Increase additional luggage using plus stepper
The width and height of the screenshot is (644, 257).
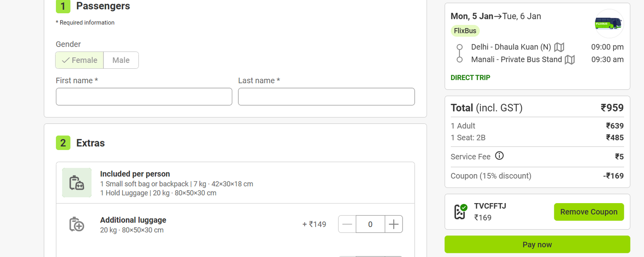394,224
